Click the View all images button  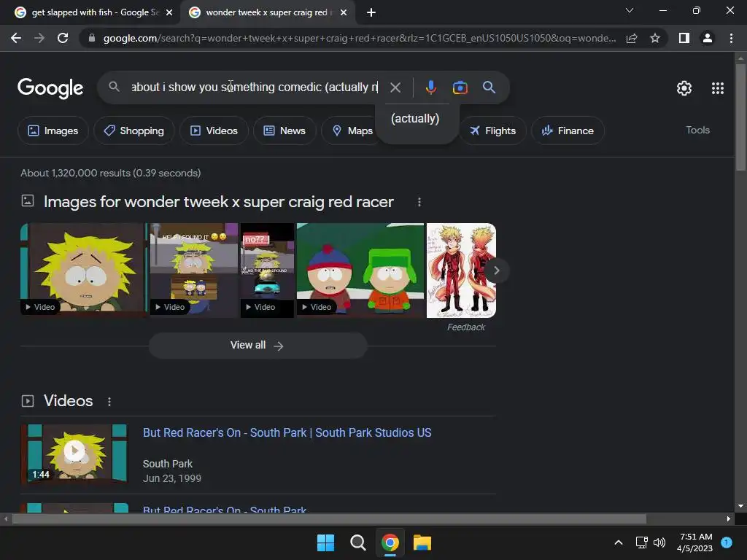(258, 345)
